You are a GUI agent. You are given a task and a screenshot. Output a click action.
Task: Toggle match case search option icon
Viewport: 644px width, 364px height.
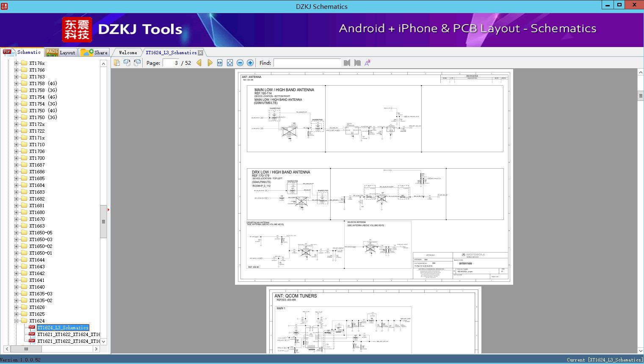tap(368, 63)
